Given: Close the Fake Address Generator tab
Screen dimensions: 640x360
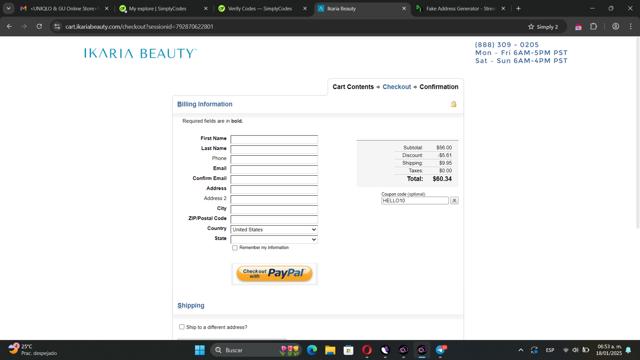Looking at the screenshot, I should (503, 8).
